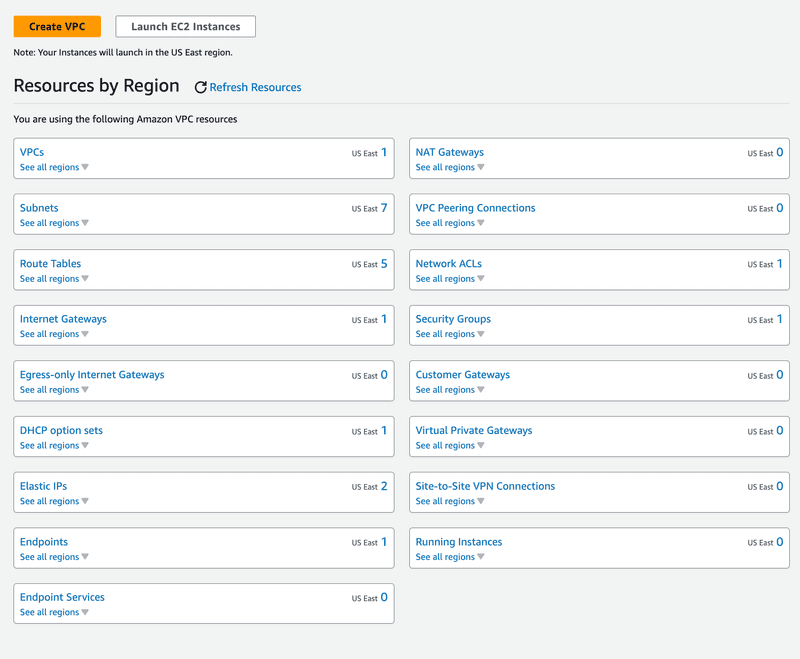Expand See all regions under Network ACLs
800x659 pixels.
click(x=450, y=278)
